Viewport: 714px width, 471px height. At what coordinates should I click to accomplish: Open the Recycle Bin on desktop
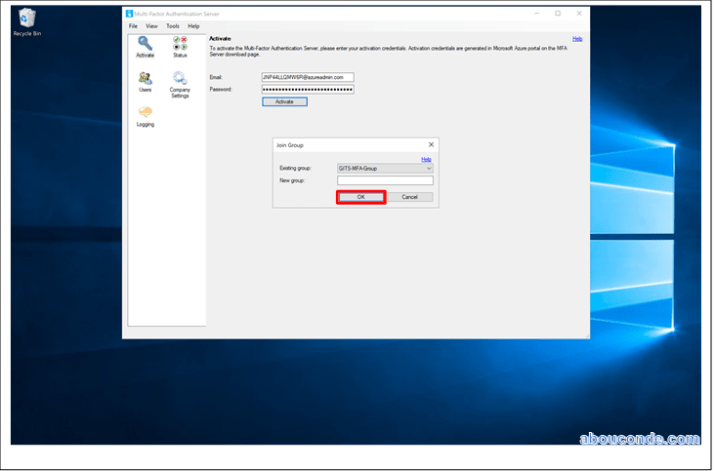[x=27, y=19]
